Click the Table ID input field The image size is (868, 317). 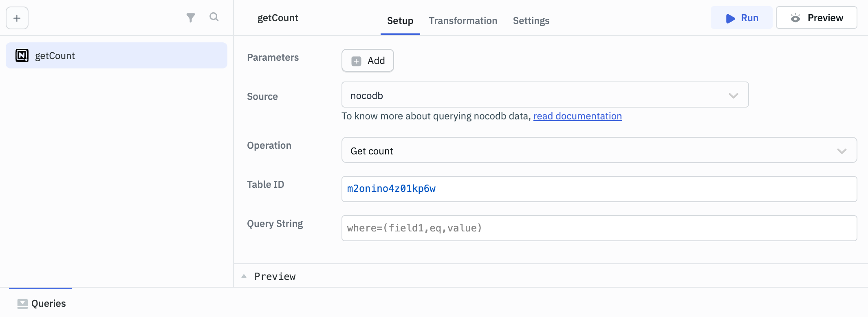pyautogui.click(x=599, y=189)
